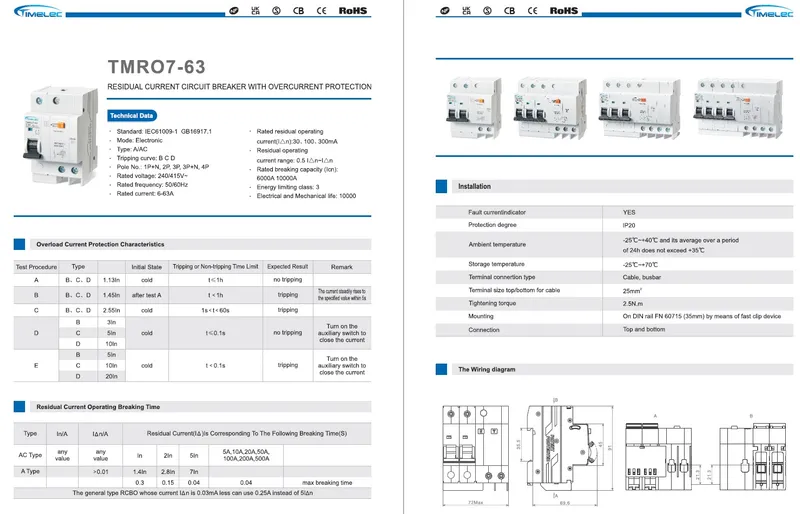
Task: Click the 'after test A' cell
Action: [146, 295]
